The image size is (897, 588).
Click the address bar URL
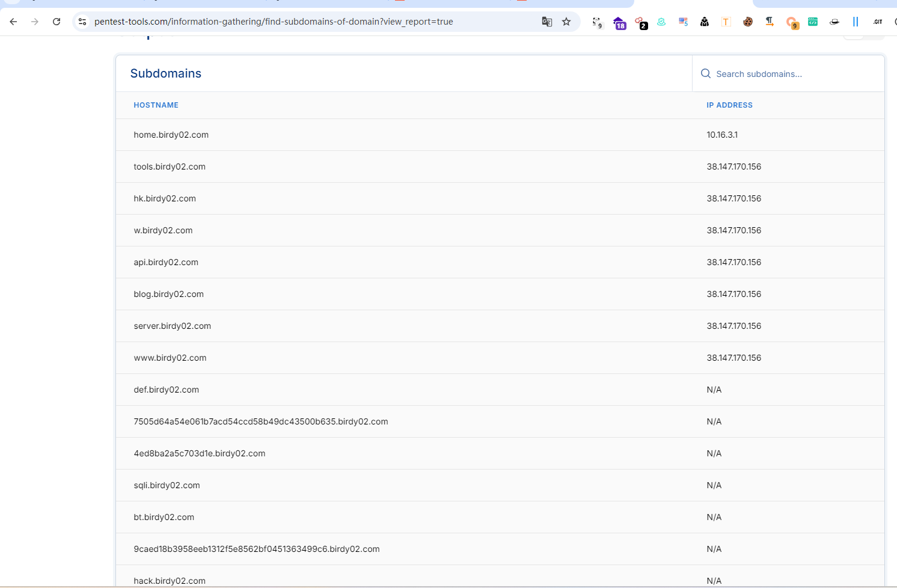pos(274,22)
